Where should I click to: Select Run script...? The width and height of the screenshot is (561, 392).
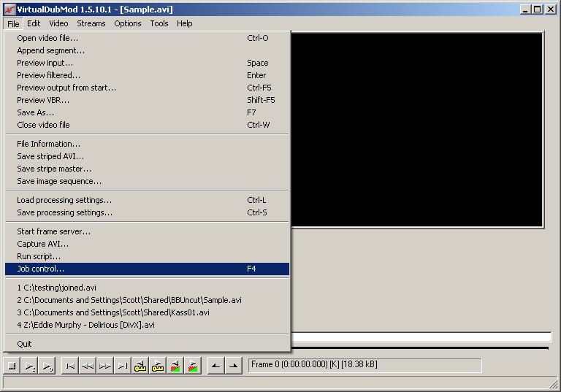pos(147,256)
